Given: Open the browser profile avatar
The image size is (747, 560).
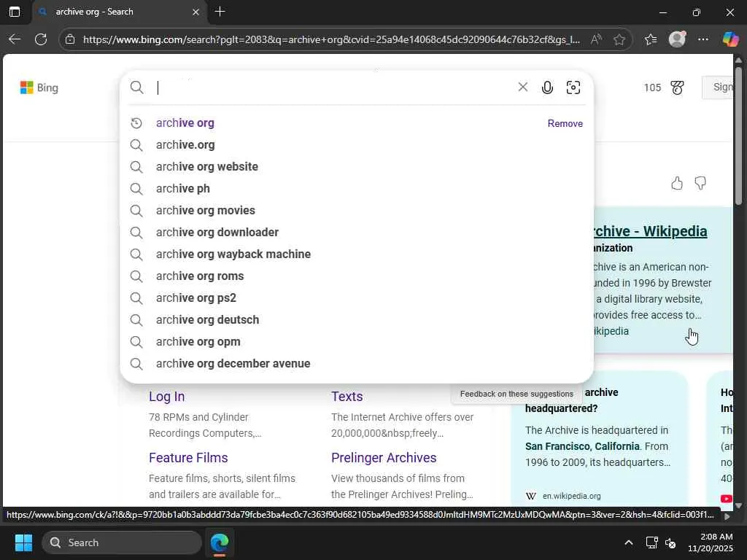Looking at the screenshot, I should click(677, 39).
